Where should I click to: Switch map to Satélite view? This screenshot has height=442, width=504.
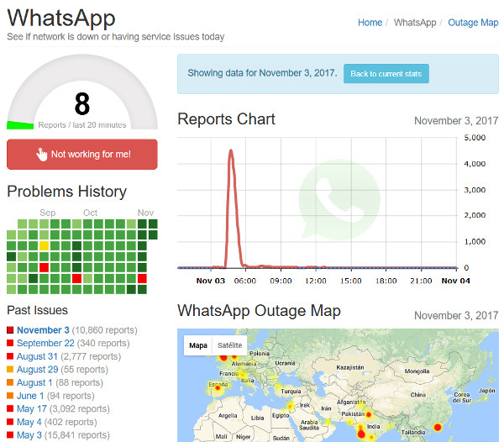[x=229, y=345]
